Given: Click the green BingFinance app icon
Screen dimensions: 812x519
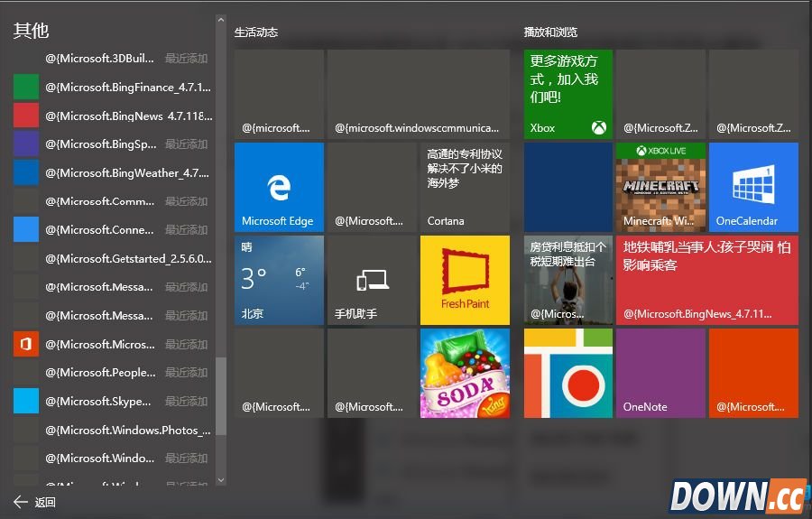Looking at the screenshot, I should click(26, 87).
